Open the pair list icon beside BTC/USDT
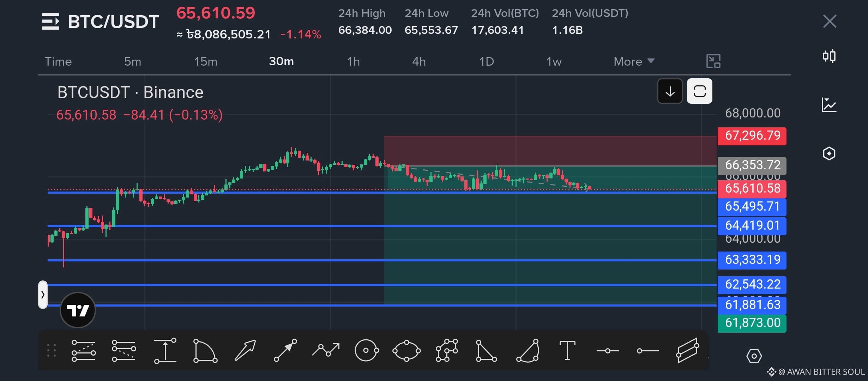868x381 pixels. coord(51,21)
